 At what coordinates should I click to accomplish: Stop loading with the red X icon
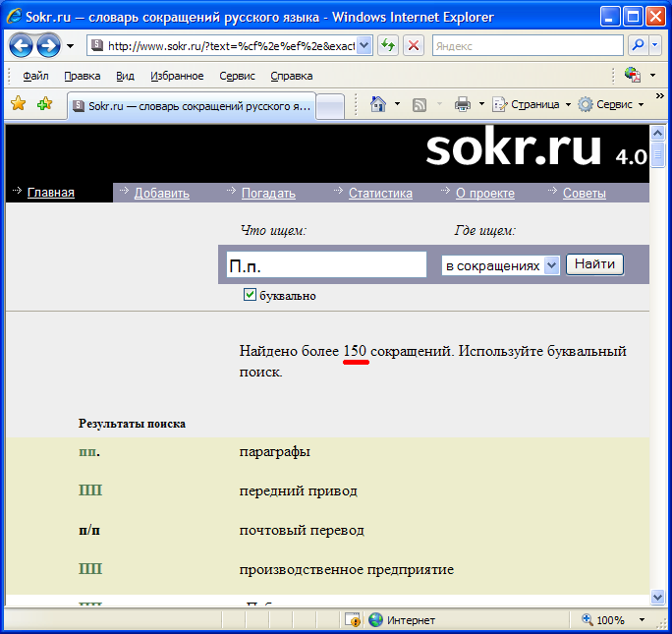click(414, 45)
